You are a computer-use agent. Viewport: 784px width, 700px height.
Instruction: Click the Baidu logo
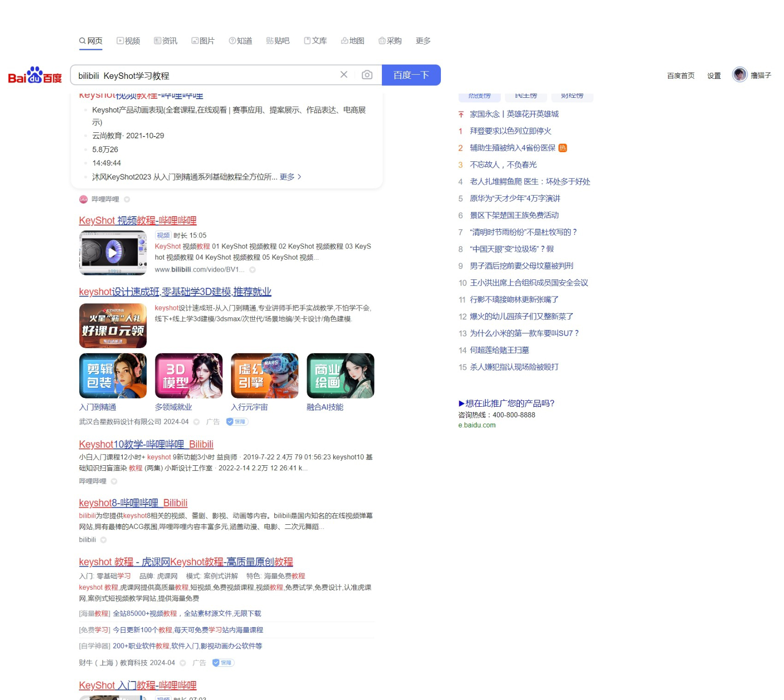pyautogui.click(x=35, y=75)
